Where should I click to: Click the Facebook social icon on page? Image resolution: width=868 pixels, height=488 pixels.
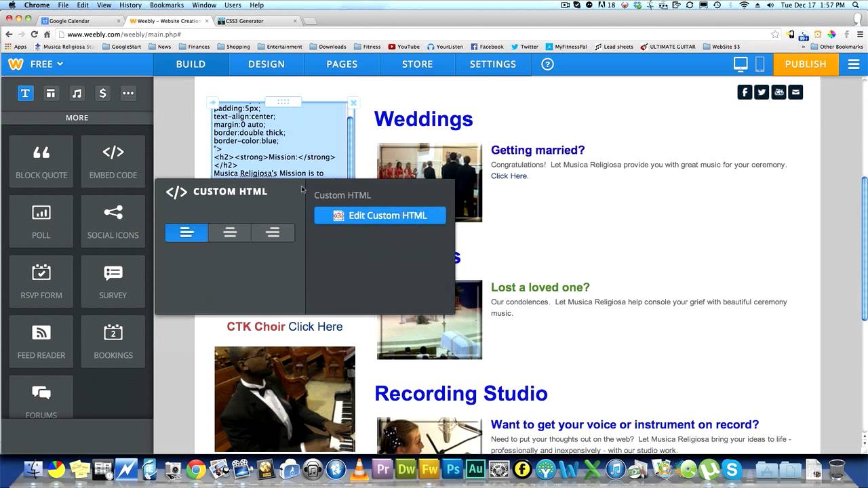coord(745,92)
